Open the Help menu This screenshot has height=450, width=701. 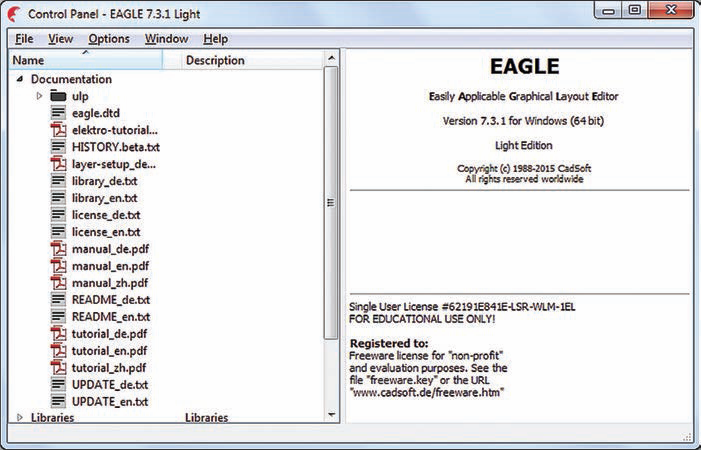tap(215, 39)
